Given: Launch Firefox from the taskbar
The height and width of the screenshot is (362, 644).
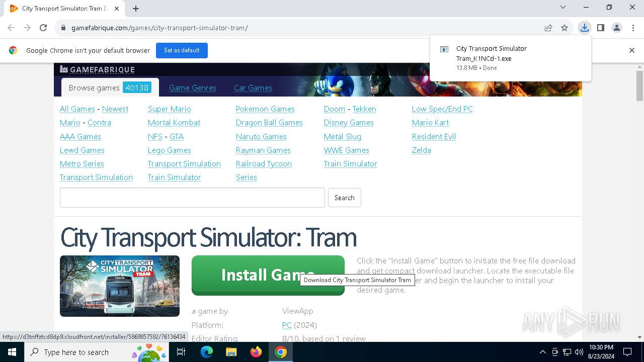Looking at the screenshot, I should click(x=256, y=352).
